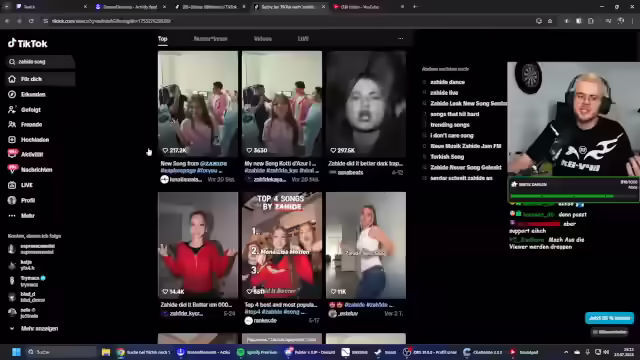640x360 pixels.
Task: Select the Top results tab
Action: (162, 39)
